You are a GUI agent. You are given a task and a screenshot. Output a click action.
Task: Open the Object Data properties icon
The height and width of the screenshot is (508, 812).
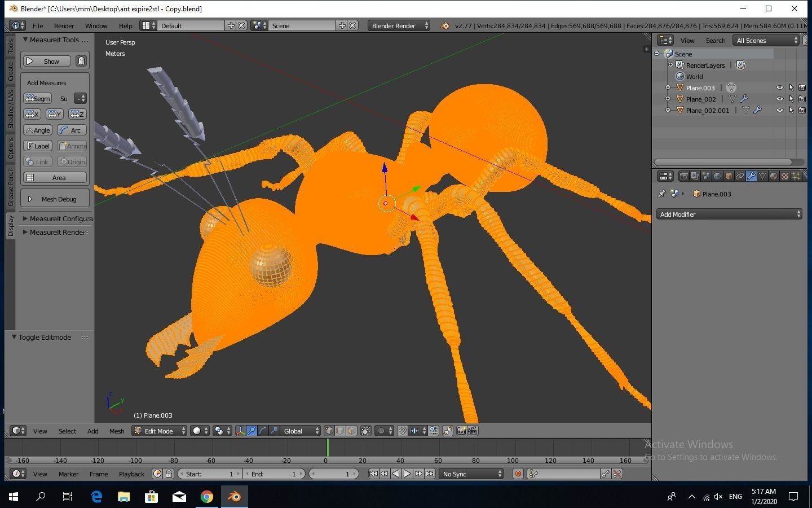tap(762, 176)
